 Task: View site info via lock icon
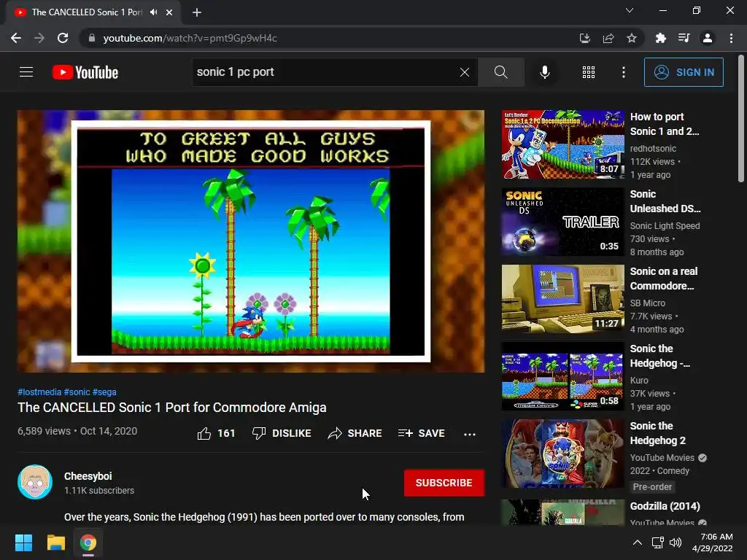tap(91, 38)
